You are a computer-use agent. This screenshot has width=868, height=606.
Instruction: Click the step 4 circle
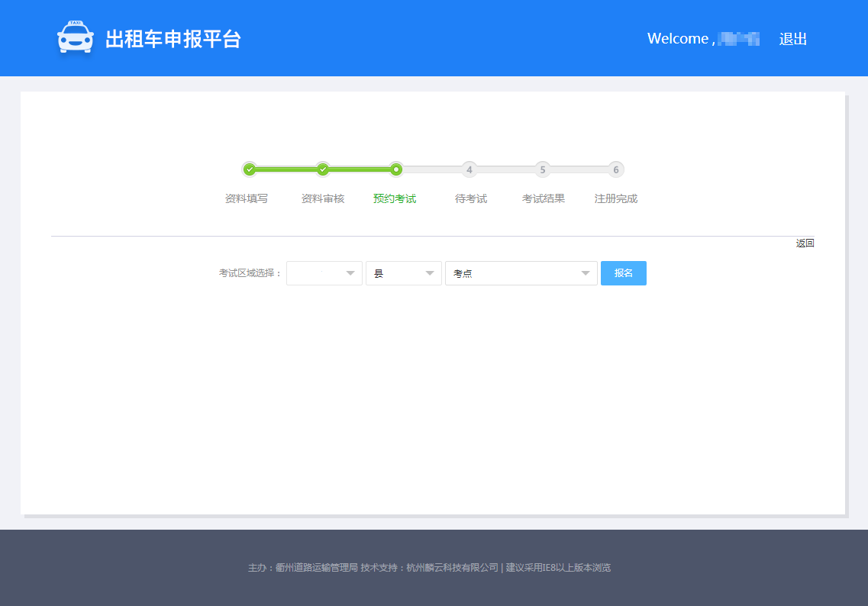(469, 169)
